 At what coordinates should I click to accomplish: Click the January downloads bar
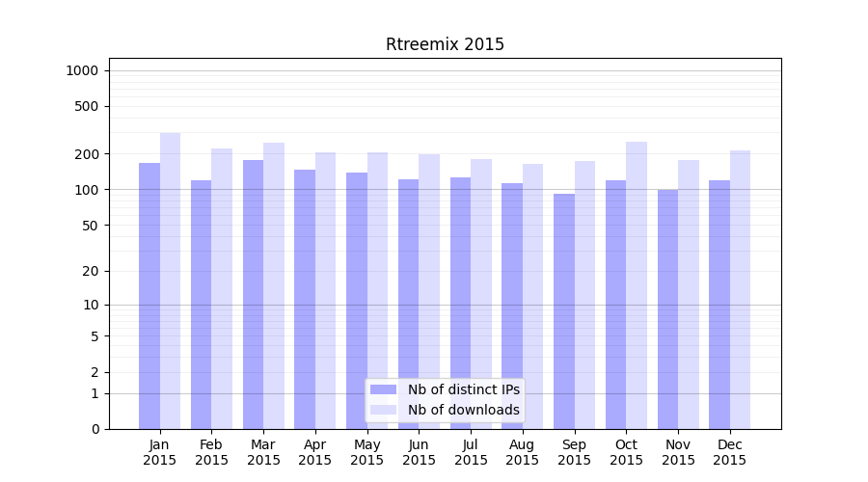point(170,281)
